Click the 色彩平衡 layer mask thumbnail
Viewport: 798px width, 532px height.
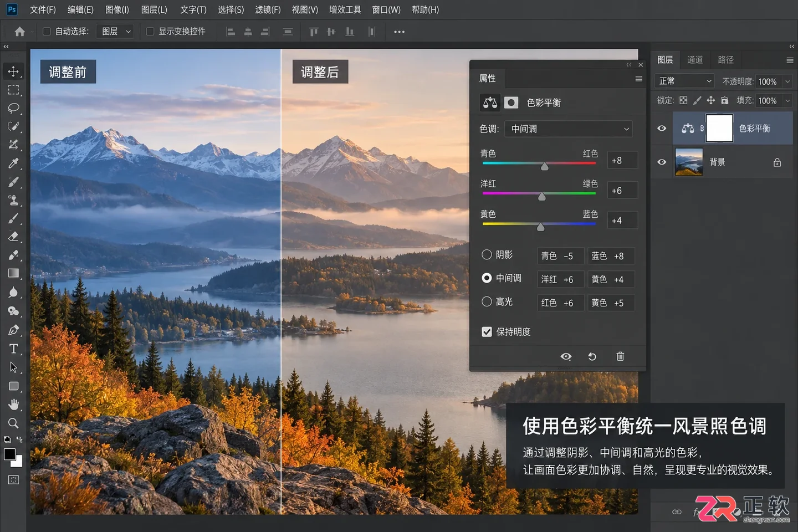click(x=719, y=128)
